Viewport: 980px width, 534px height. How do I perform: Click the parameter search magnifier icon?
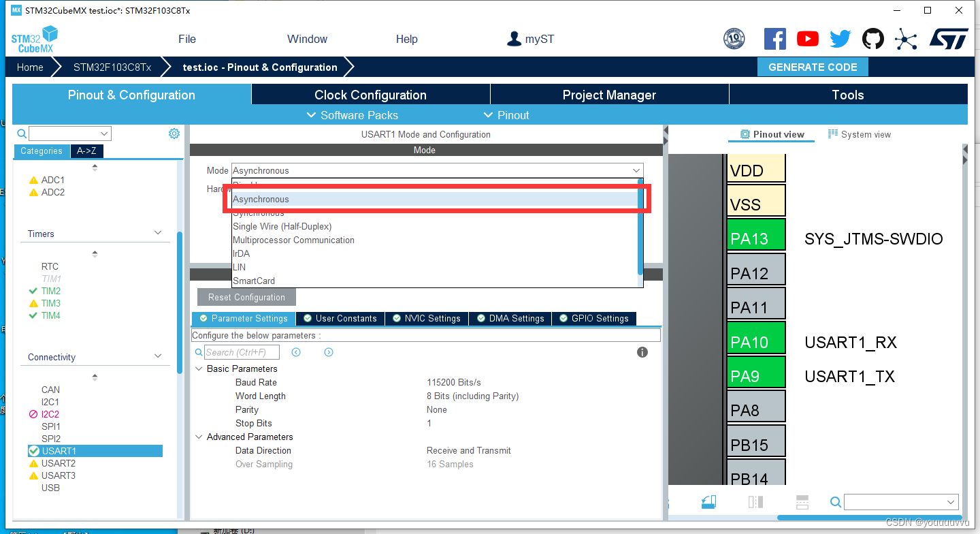pos(199,352)
